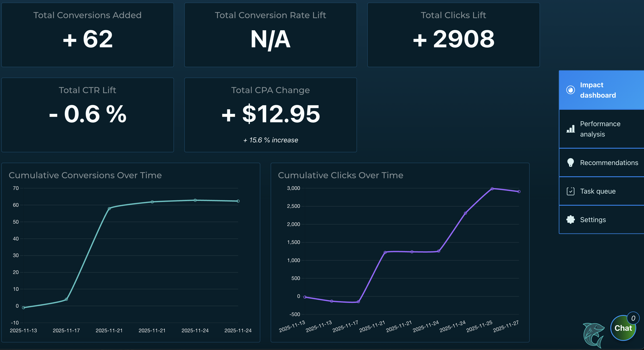Screen dimensions: 644x350
Task: Select Task queue in the sidebar
Action: (598, 191)
